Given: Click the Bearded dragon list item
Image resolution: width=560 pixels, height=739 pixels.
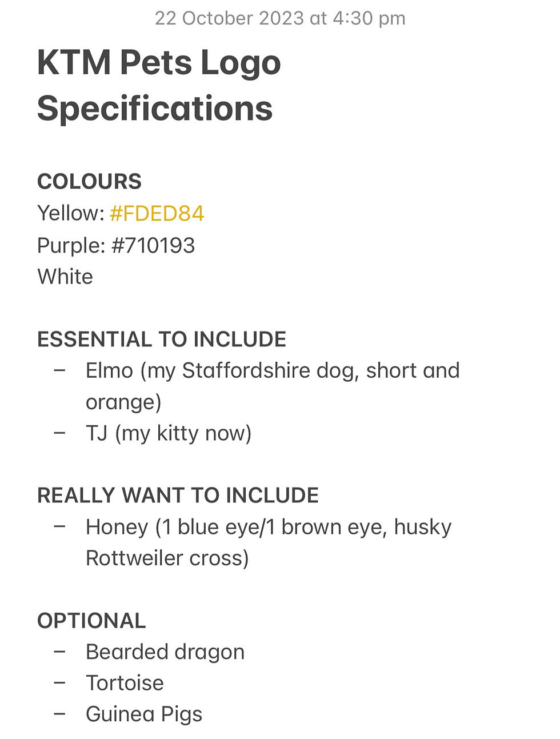Looking at the screenshot, I should 165,652.
